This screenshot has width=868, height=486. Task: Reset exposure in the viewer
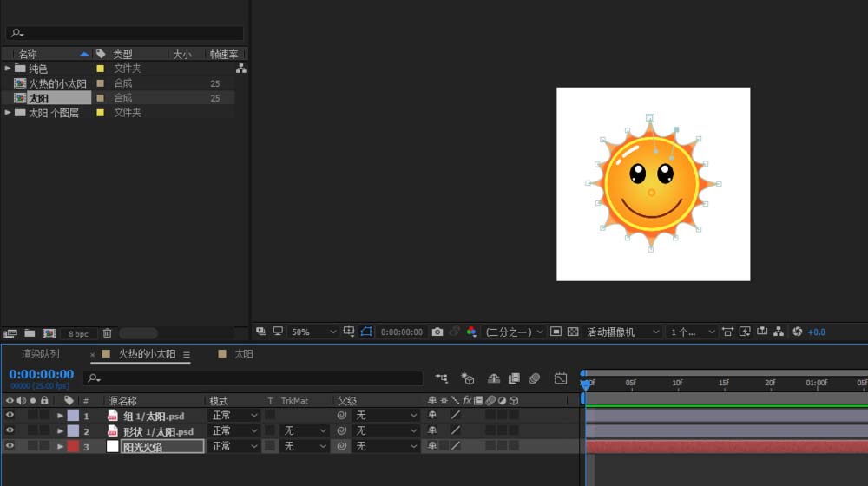coord(798,332)
